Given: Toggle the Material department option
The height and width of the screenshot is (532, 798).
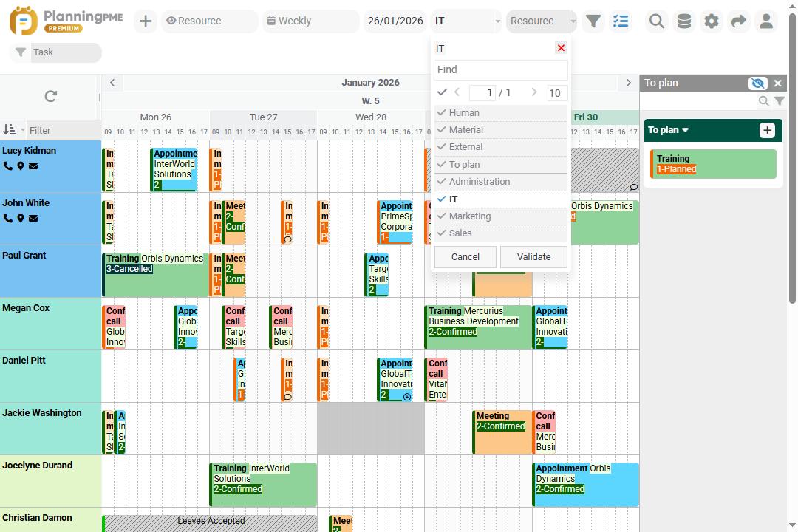Looking at the screenshot, I should (x=501, y=130).
